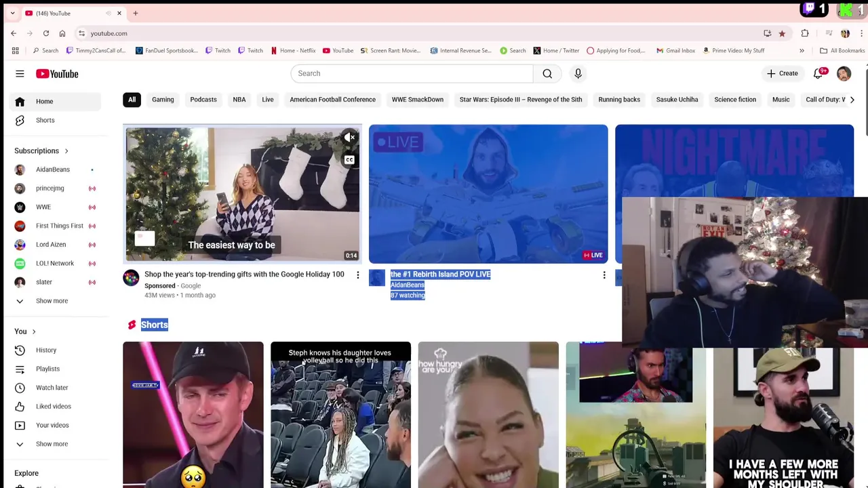Screen dimensions: 868x488
Task: Open the browser extensions puzzle icon
Action: pyautogui.click(x=805, y=33)
